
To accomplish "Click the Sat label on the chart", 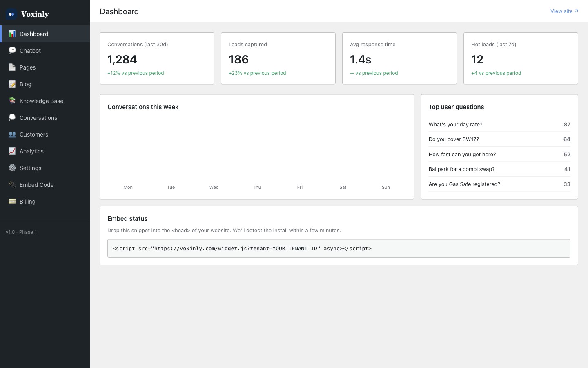I will 343,187.
